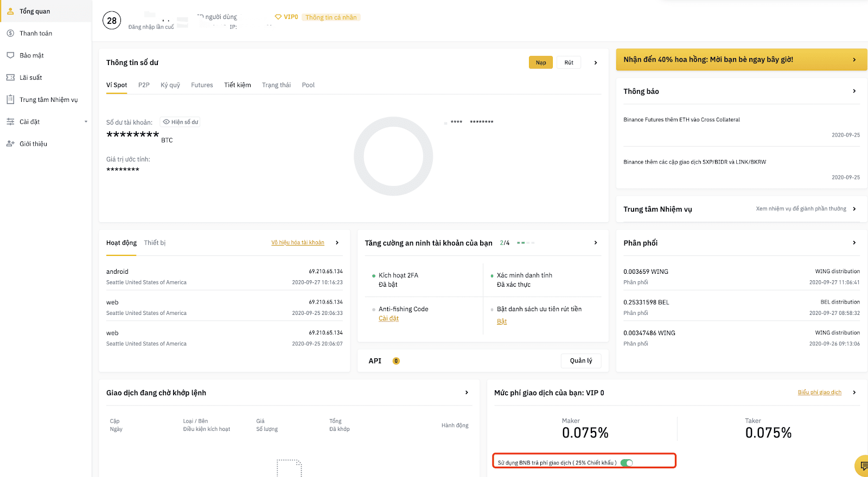The width and height of the screenshot is (868, 477).
Task: Click the Maker 0.075% fee value
Action: point(585,433)
